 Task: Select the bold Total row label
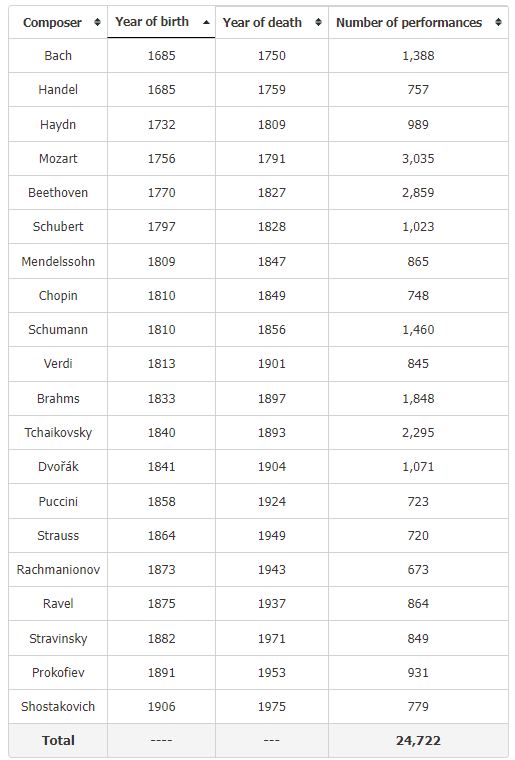point(58,741)
